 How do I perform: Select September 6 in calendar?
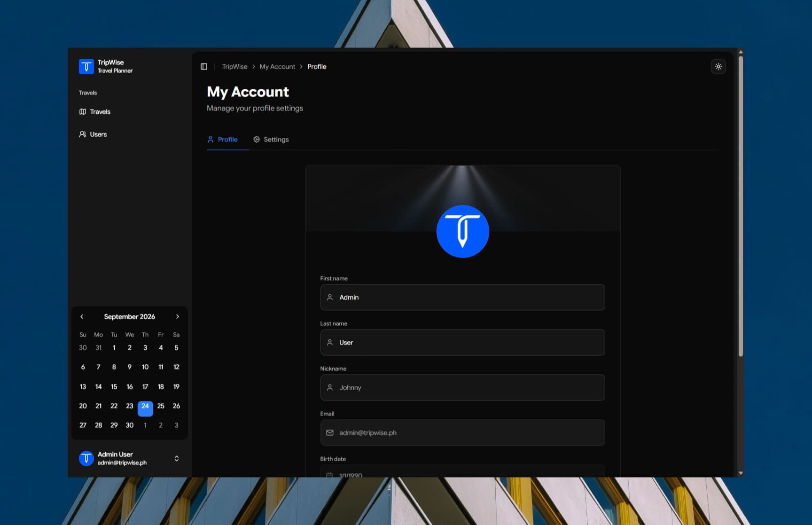point(83,367)
